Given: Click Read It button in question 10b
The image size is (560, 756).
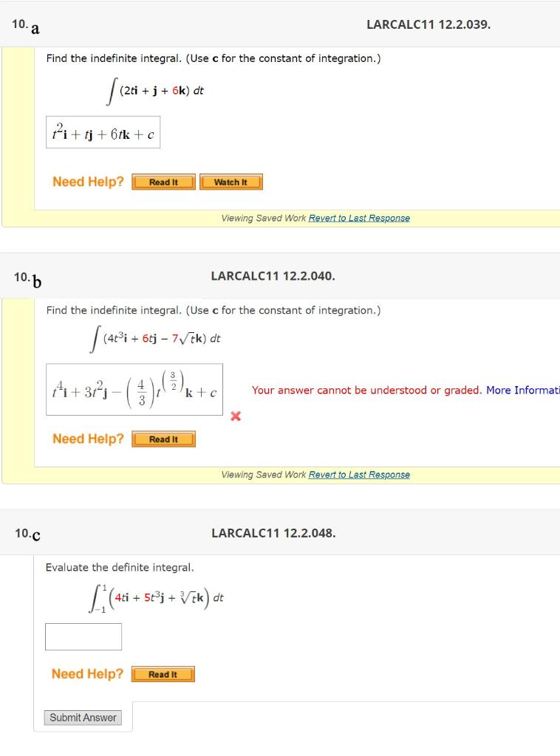Looking at the screenshot, I should pyautogui.click(x=163, y=439).
